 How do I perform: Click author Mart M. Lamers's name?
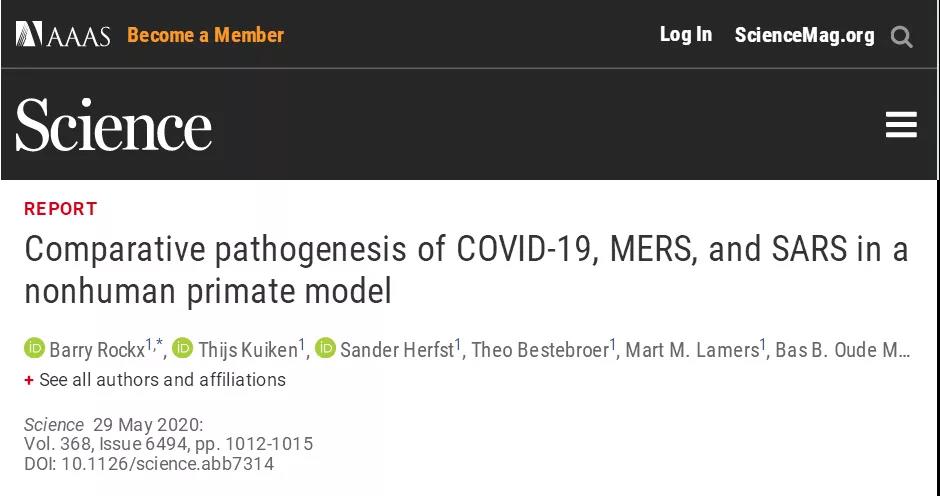click(x=691, y=350)
